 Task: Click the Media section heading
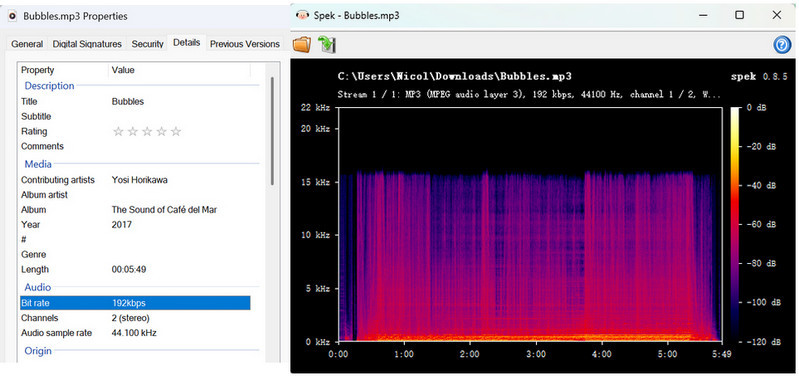38,164
